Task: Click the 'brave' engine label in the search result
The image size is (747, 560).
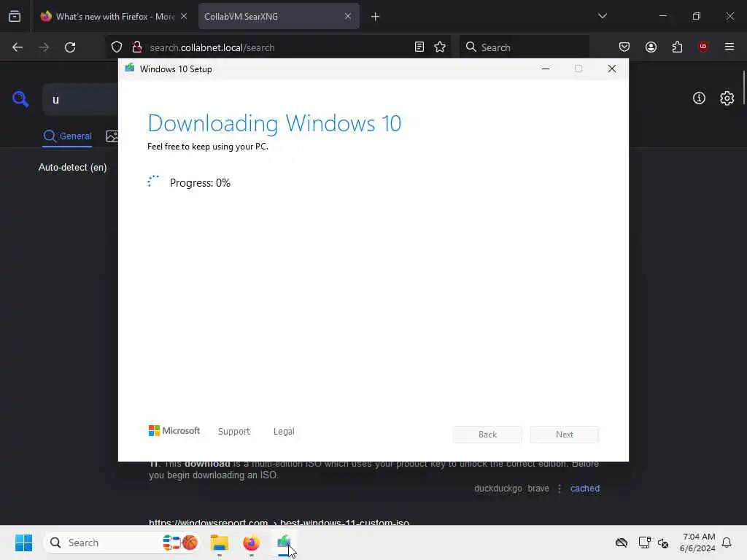Action: tap(538, 489)
